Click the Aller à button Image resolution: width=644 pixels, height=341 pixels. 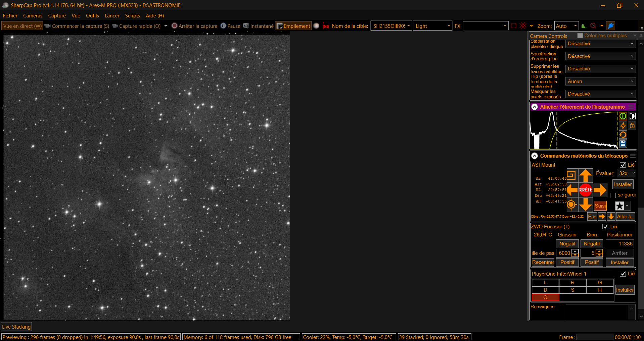point(625,217)
